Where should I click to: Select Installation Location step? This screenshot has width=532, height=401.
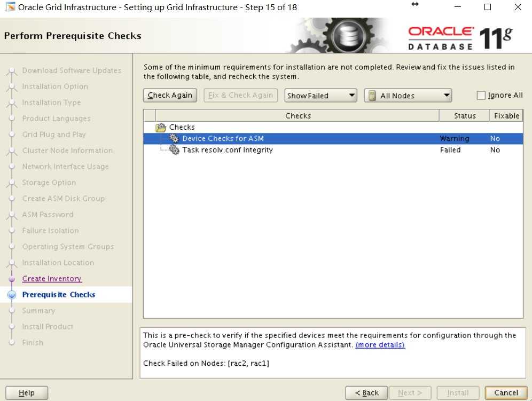tap(58, 263)
